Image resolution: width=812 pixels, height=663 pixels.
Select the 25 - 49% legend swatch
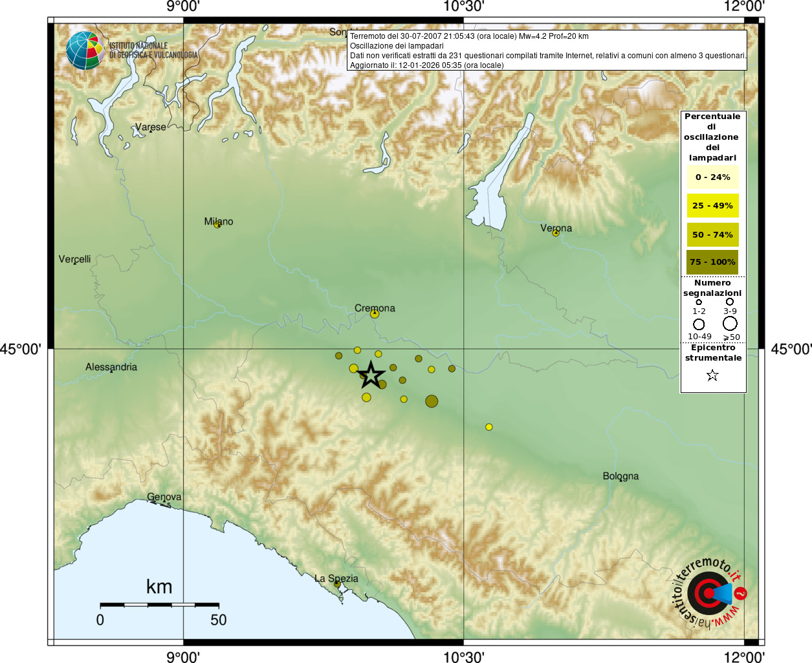click(712, 206)
